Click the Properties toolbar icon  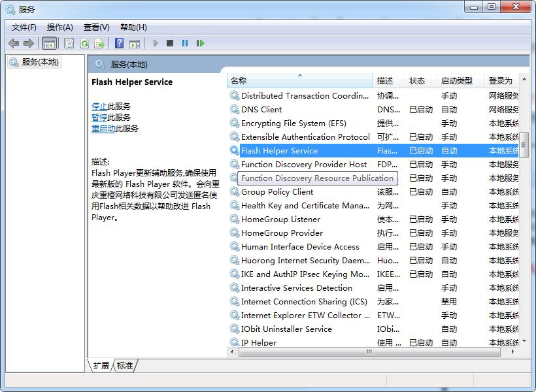pos(69,43)
